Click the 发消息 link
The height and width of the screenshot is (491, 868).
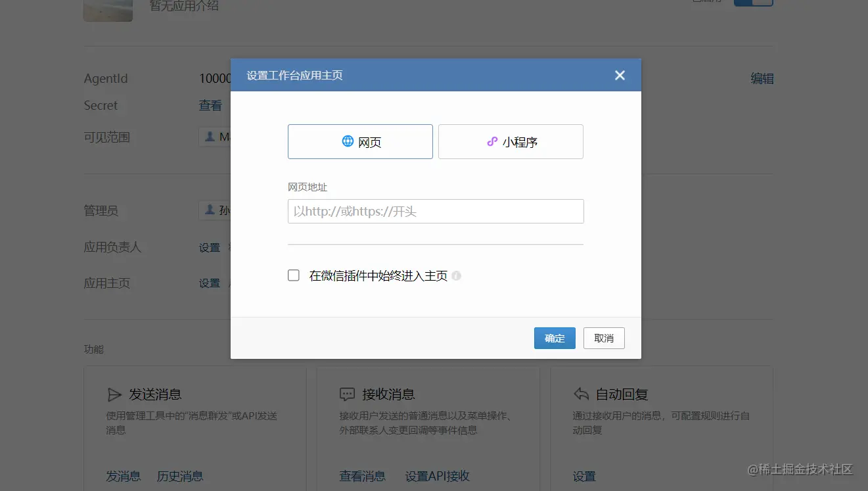(x=124, y=476)
